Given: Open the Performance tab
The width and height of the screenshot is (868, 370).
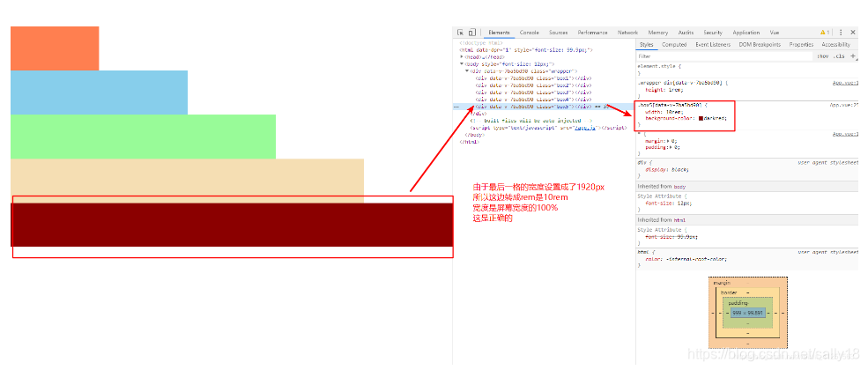Looking at the screenshot, I should point(592,33).
